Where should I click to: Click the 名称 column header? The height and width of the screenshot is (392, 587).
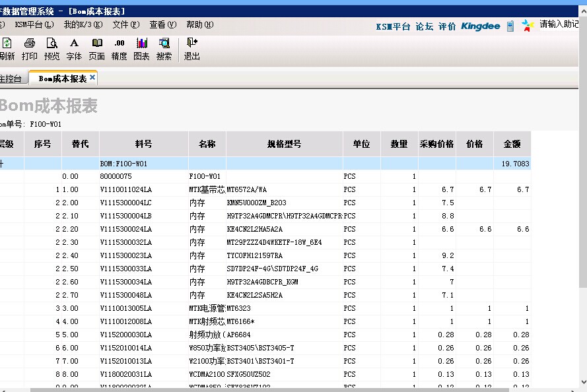(207, 144)
